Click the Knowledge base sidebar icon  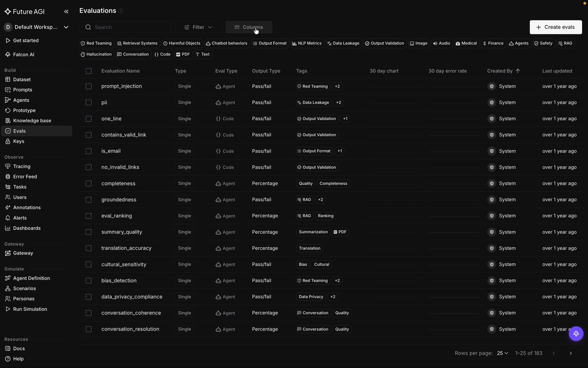point(8,121)
